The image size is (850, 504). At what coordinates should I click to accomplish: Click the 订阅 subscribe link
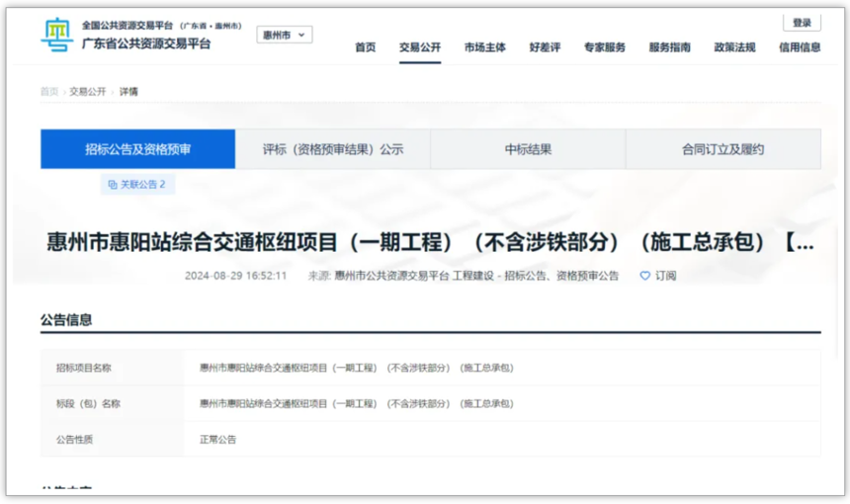click(665, 276)
